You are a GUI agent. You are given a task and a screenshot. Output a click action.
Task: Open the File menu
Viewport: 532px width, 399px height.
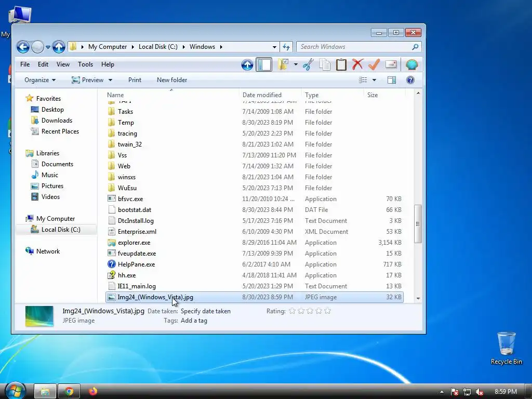tap(25, 64)
